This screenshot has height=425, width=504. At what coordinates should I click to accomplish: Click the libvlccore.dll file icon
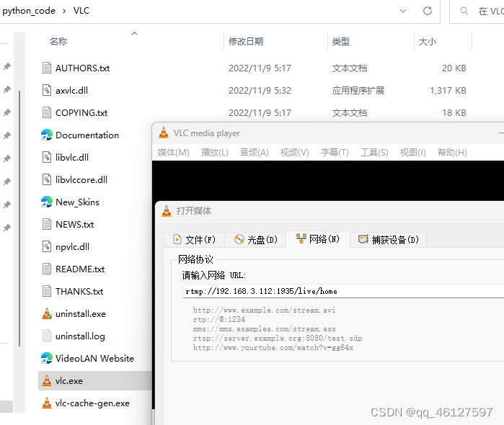[x=47, y=179]
